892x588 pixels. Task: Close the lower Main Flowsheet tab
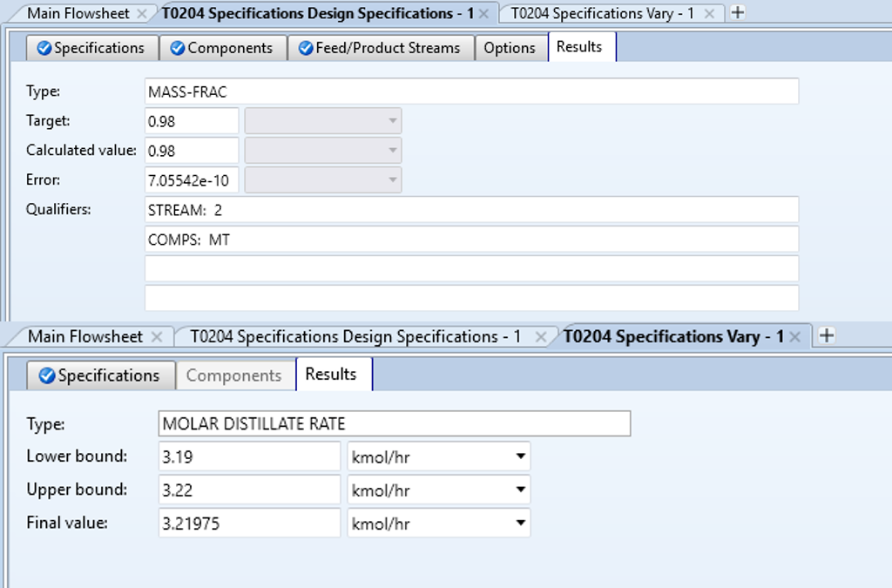tap(157, 337)
